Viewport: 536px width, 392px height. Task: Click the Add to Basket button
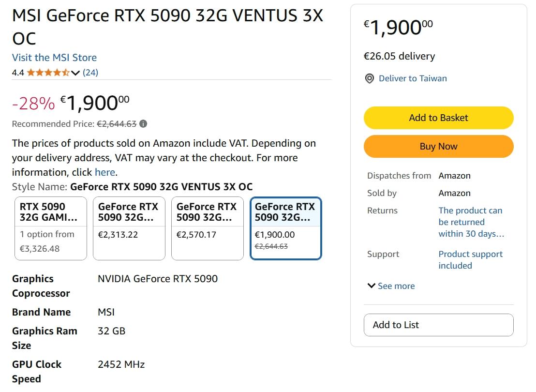coord(438,118)
